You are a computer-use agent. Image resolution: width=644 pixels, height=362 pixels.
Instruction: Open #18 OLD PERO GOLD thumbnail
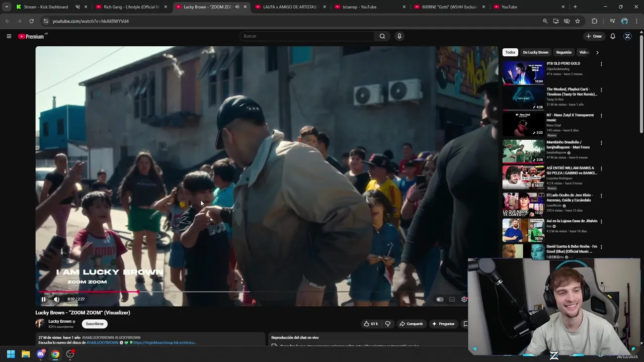(523, 73)
